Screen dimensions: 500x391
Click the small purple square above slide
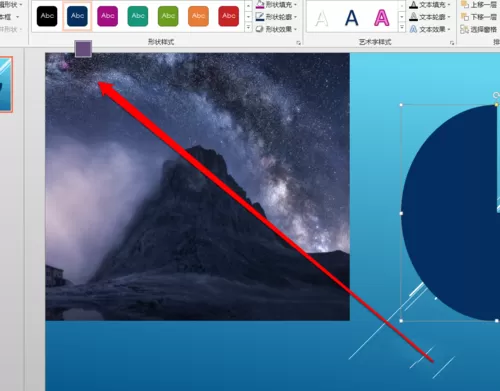click(83, 49)
